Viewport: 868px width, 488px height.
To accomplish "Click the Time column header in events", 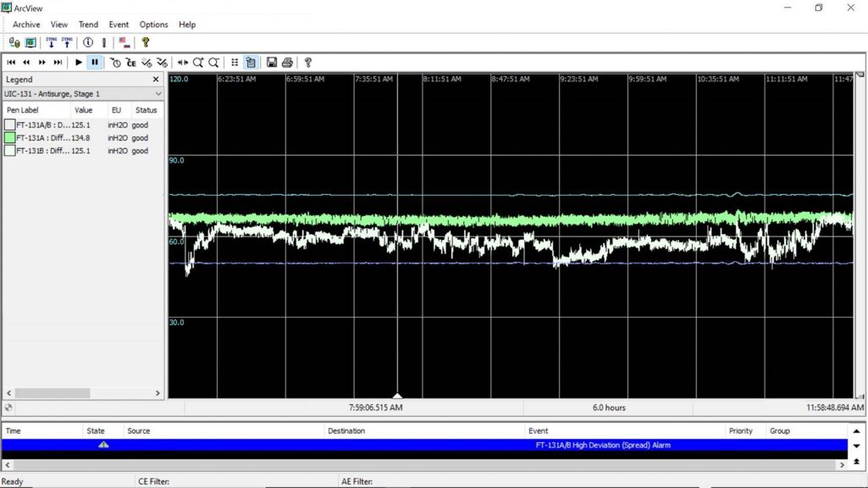I will pyautogui.click(x=42, y=431).
